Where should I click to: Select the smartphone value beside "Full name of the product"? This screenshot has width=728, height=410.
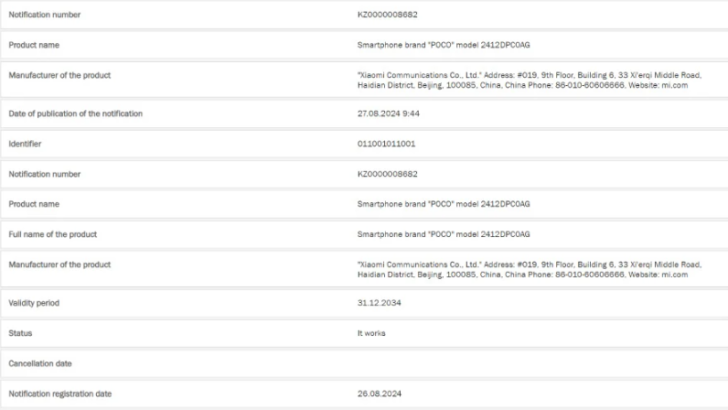point(443,234)
